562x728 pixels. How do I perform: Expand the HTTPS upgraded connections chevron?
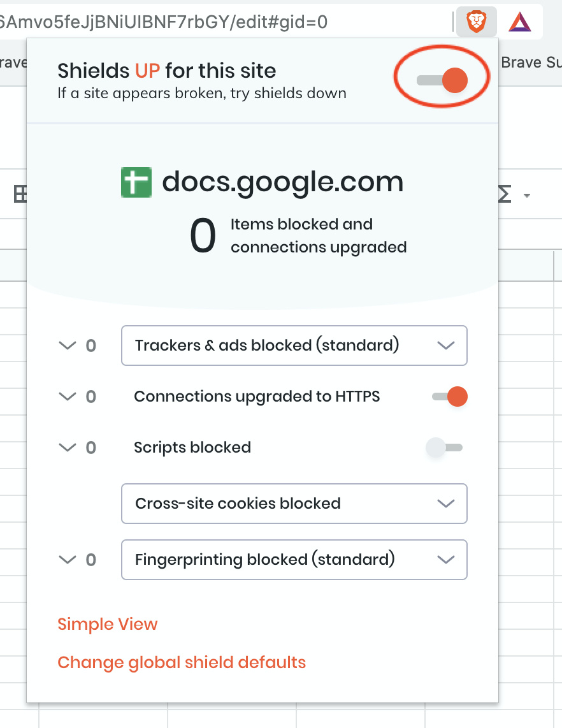pyautogui.click(x=67, y=397)
